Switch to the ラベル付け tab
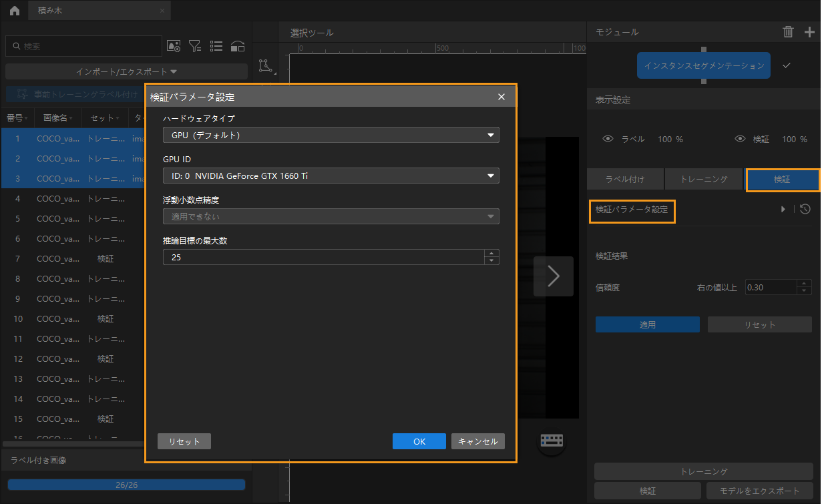822x504 pixels. point(625,180)
